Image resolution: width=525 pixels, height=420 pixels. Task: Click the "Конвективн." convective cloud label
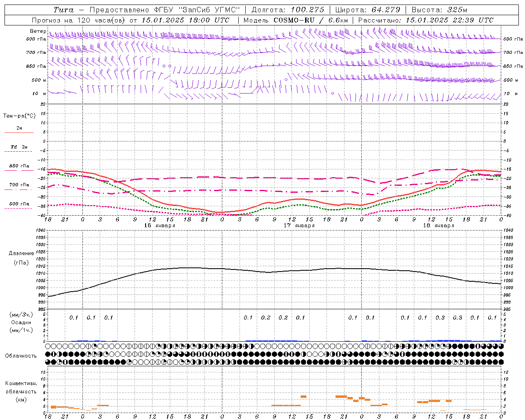[21, 383]
